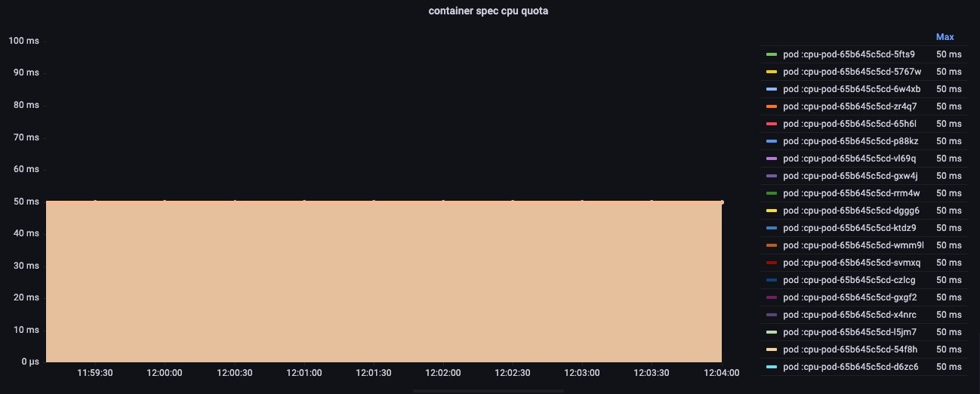980x394 pixels.
Task: Click the light blue swatch for pod 6w4xb
Action: point(772,89)
